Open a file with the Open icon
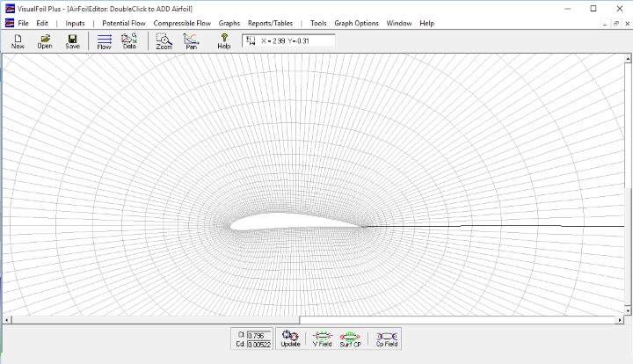 (x=45, y=41)
